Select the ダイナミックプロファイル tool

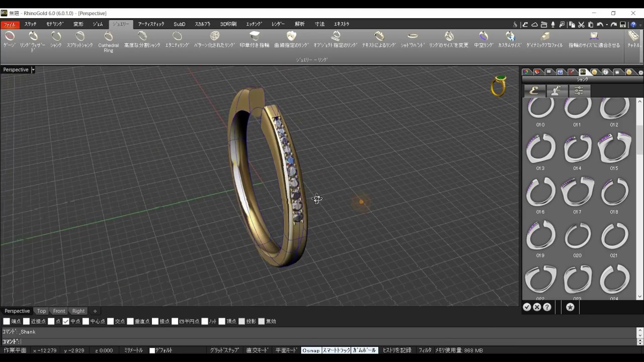click(x=545, y=40)
